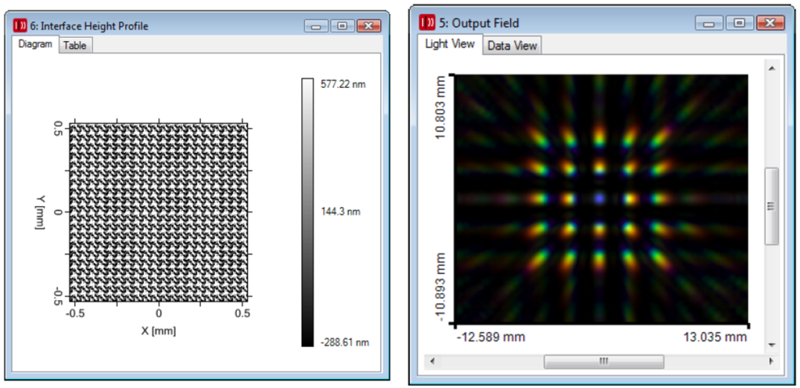The width and height of the screenshot is (800, 388).
Task: Switch to the Table tab
Action: (x=75, y=45)
